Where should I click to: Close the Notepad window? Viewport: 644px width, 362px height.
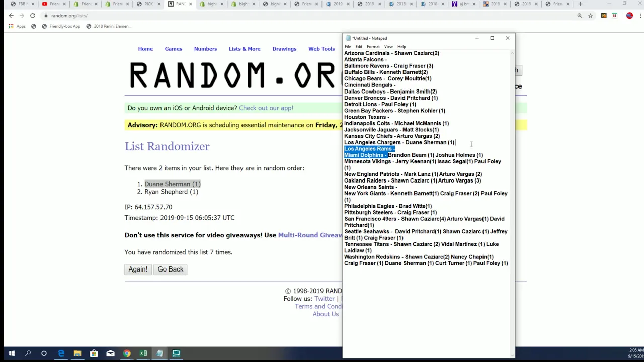pos(507,38)
